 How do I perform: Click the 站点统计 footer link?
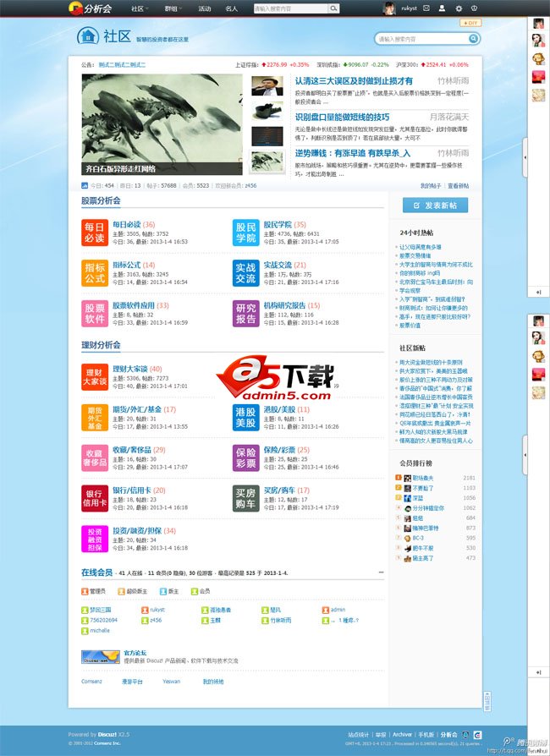point(359,735)
